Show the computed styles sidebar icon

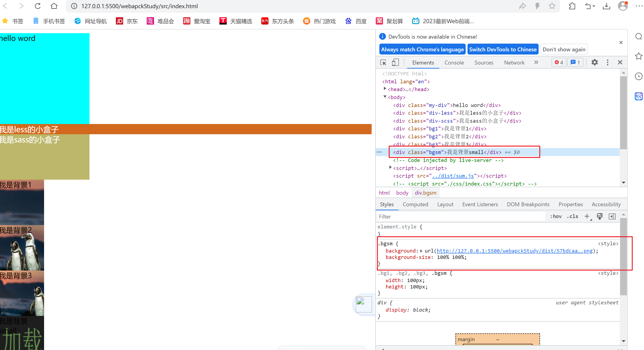[x=612, y=216]
